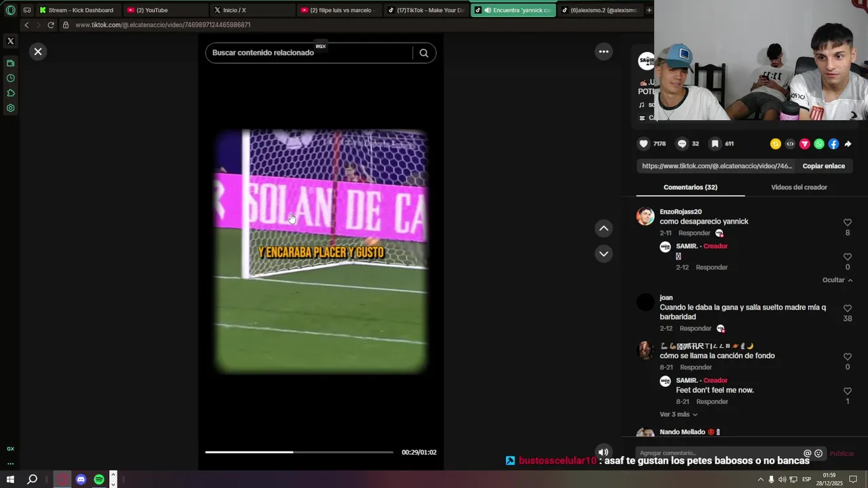The width and height of the screenshot is (868, 488).
Task: Switch to TikTok - Make Your Day tab
Action: click(427, 10)
